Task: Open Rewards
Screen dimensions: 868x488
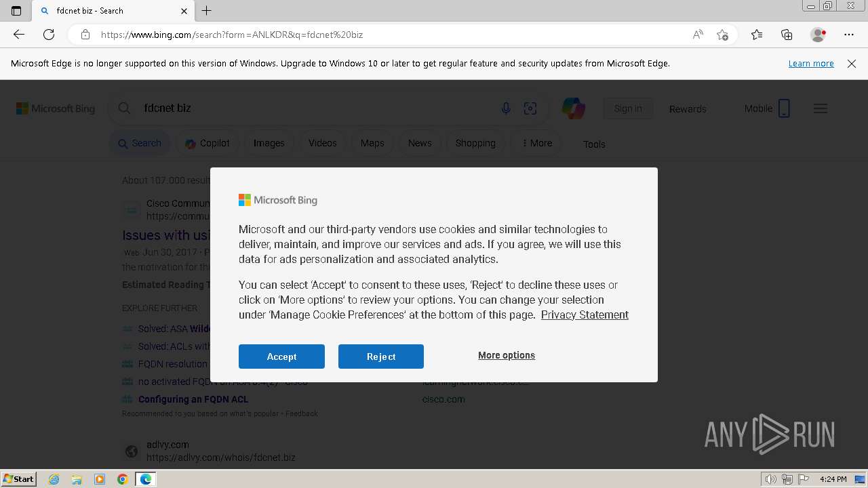Action: click(688, 109)
